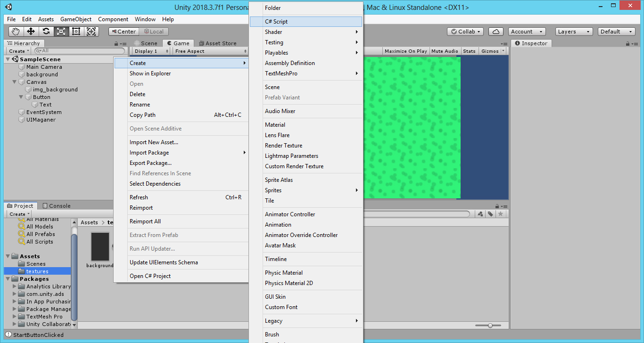644x343 pixels.
Task: Click the All Scripts search icon
Action: (21, 242)
